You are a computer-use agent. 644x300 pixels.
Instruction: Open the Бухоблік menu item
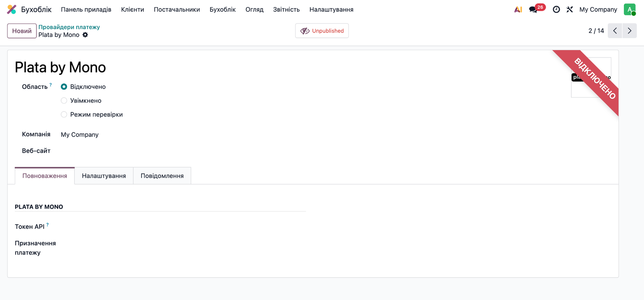pyautogui.click(x=223, y=9)
